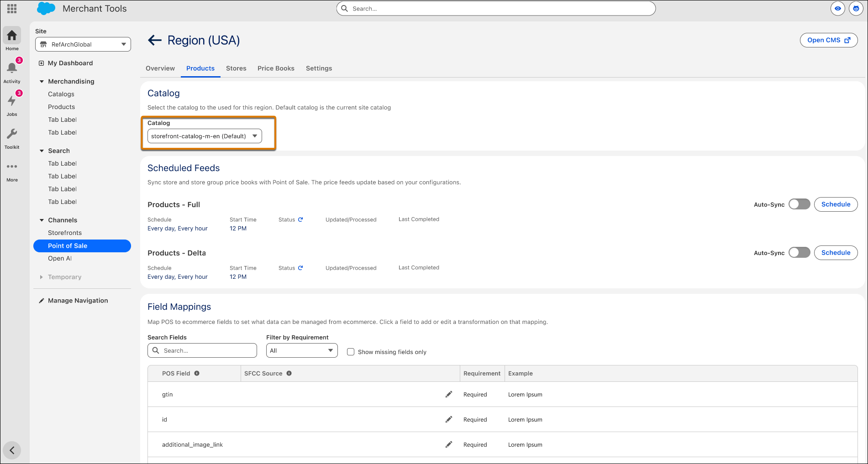Image resolution: width=868 pixels, height=464 pixels.
Task: Expand the Temporary section
Action: click(x=41, y=277)
